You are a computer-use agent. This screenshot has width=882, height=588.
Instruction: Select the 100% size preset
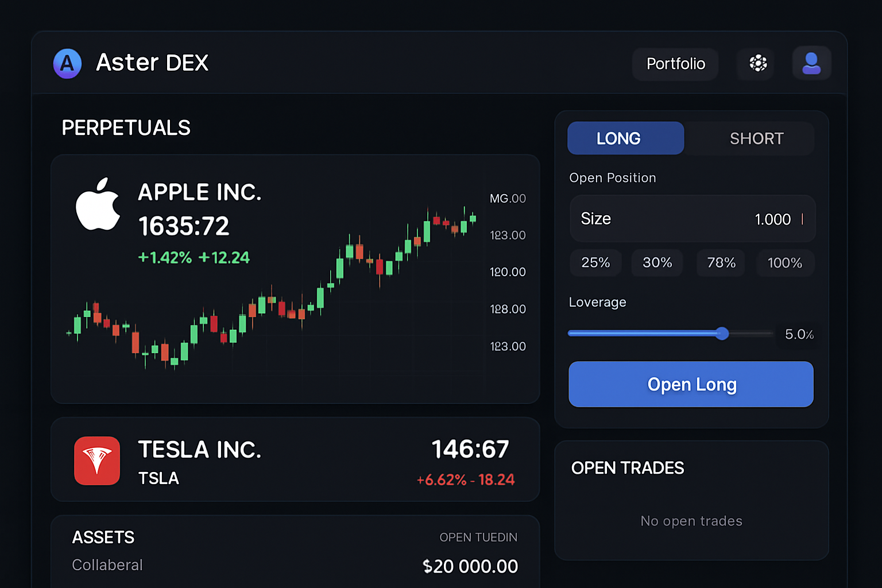784,263
